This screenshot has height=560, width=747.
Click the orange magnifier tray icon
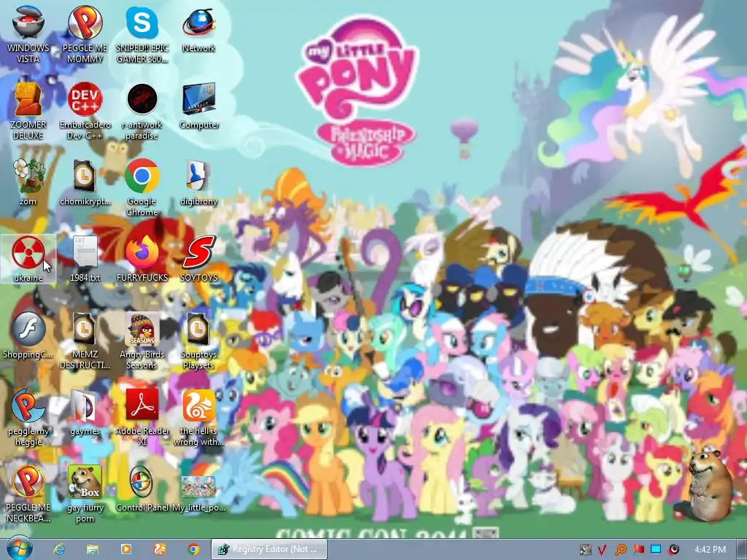[x=620, y=550]
